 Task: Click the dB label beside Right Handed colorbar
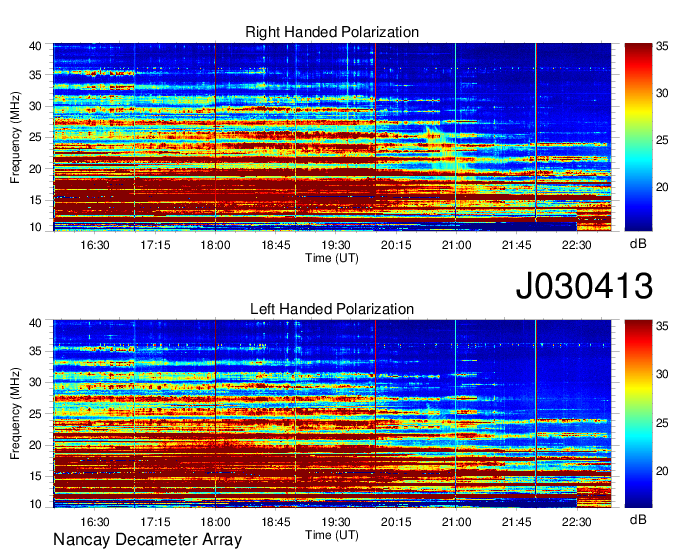point(638,244)
